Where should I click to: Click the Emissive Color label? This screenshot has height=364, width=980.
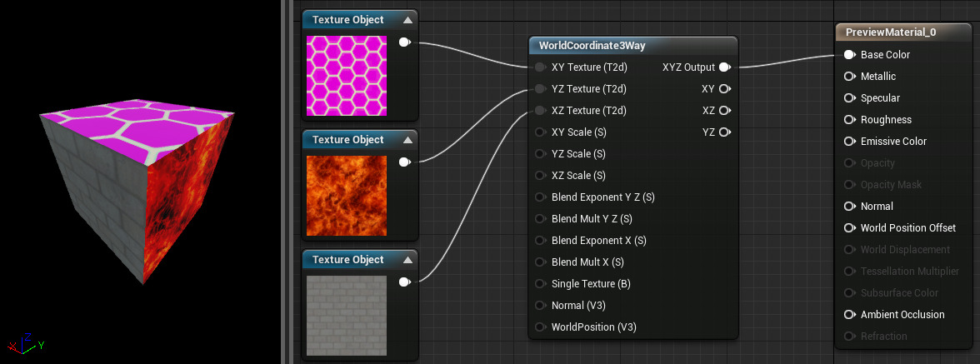893,142
